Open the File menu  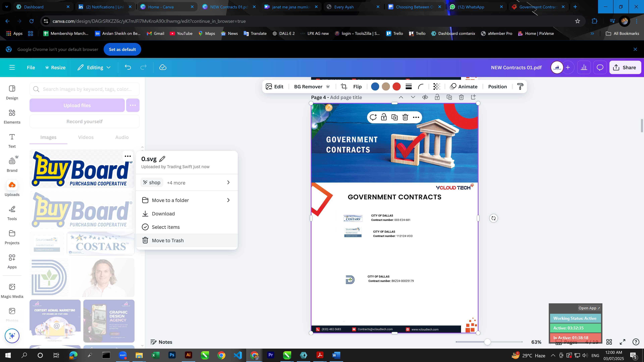pos(31,67)
